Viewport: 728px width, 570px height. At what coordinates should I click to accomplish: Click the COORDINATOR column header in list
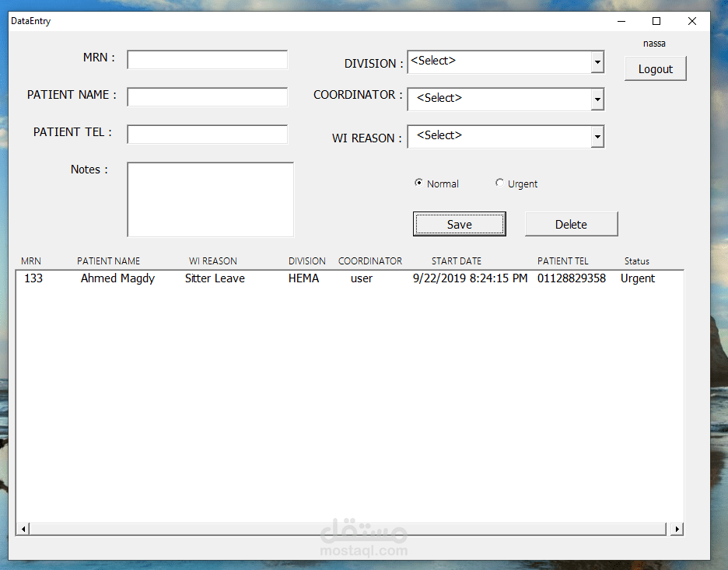tap(370, 261)
